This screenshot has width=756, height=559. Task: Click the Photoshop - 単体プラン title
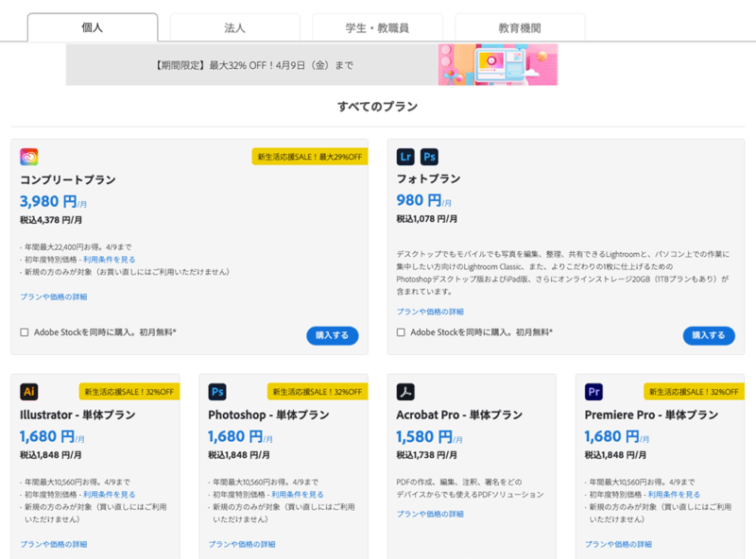tap(268, 415)
